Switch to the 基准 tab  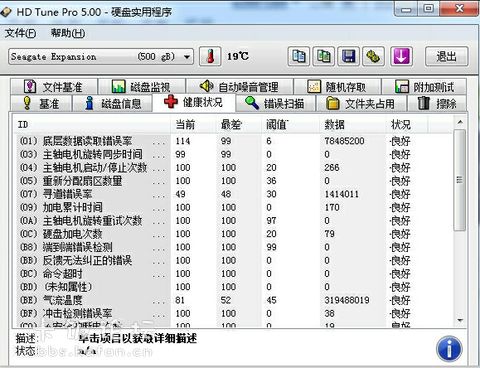[x=41, y=104]
